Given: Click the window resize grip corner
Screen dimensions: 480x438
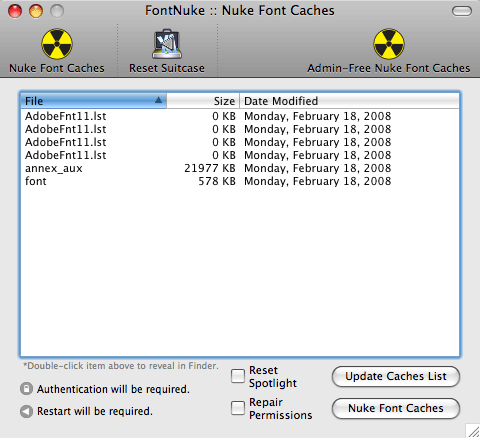Looking at the screenshot, I should (472, 431).
